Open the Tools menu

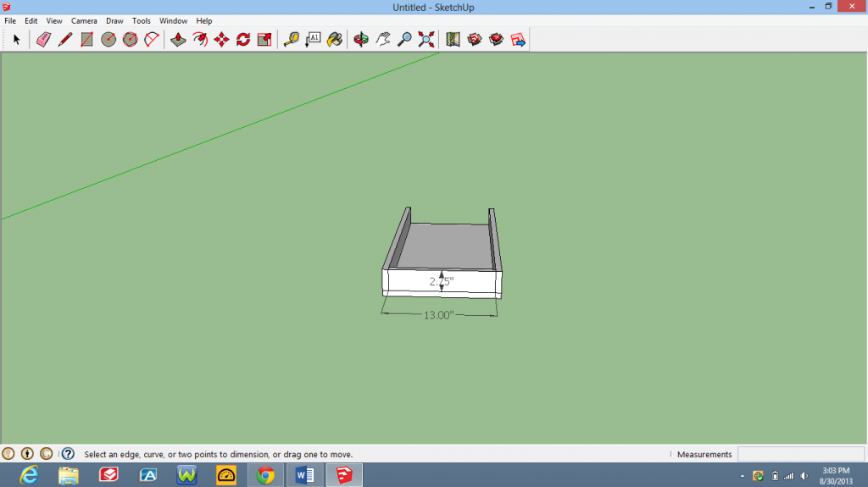point(142,20)
